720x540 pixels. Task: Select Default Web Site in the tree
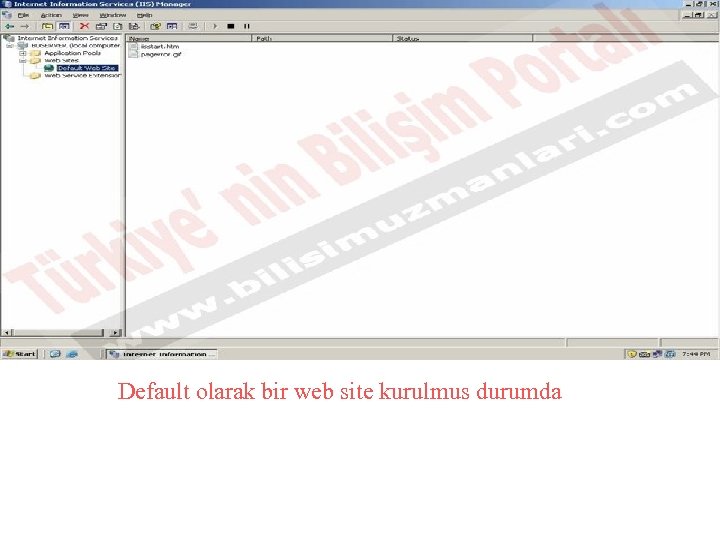87,68
